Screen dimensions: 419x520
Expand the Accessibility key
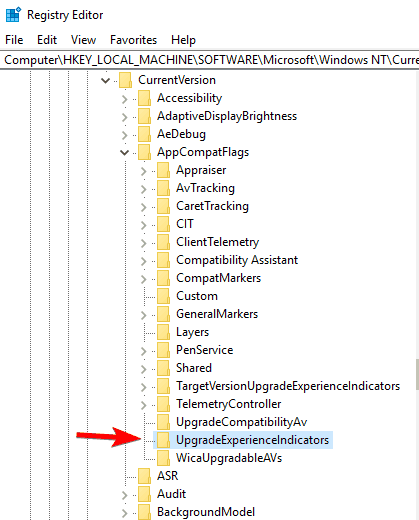click(x=125, y=99)
